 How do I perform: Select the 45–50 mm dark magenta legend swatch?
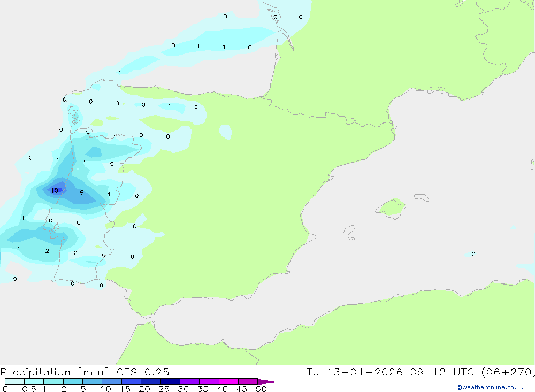coord(248,381)
